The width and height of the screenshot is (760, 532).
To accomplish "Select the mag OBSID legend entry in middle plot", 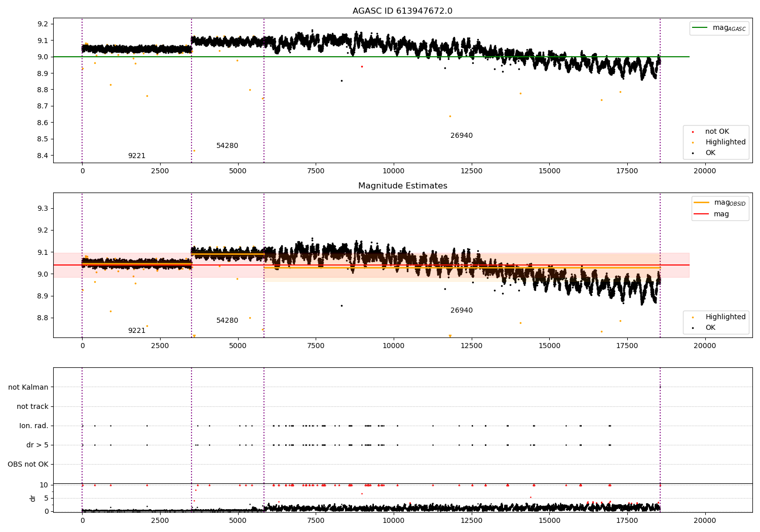I will pyautogui.click(x=720, y=203).
